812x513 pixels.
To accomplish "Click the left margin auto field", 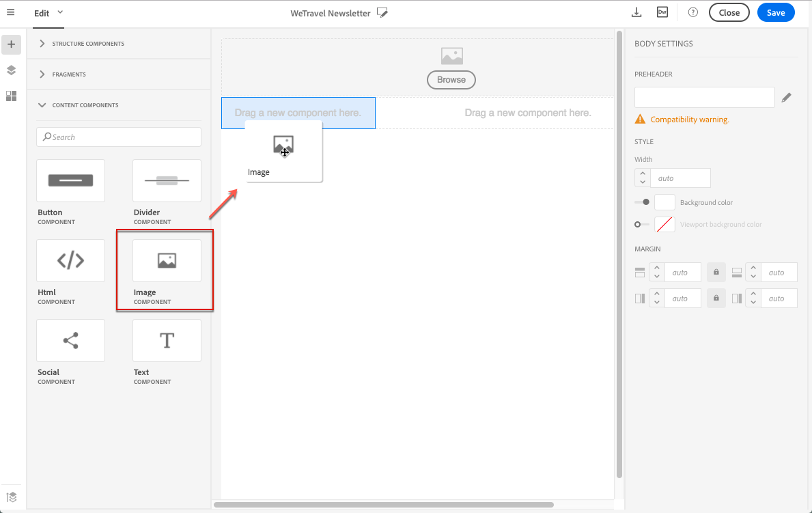I will [682, 298].
